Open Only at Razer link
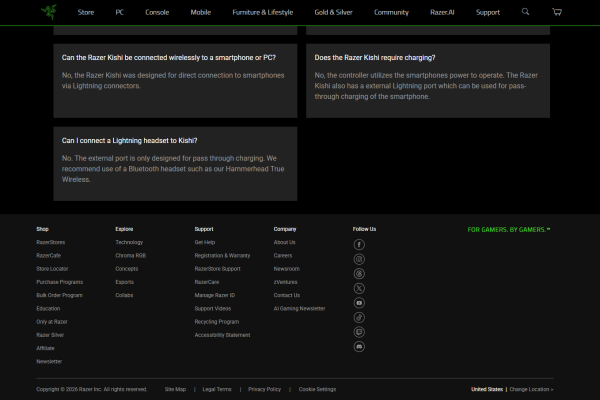The height and width of the screenshot is (400, 600). [x=52, y=322]
